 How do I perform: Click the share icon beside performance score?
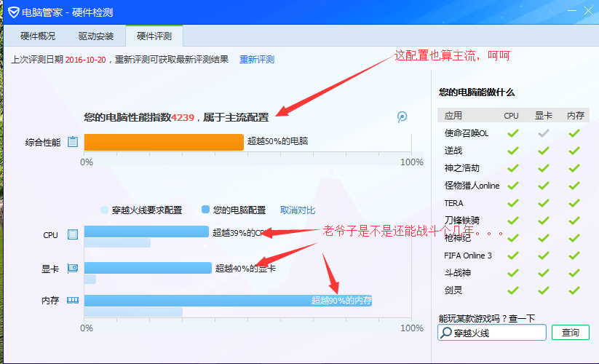click(x=402, y=117)
